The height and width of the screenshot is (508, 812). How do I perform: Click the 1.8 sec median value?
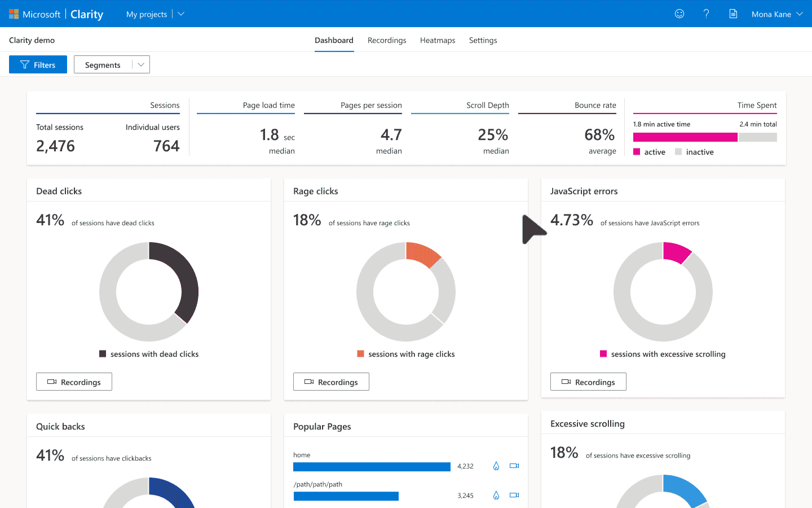coord(277,135)
